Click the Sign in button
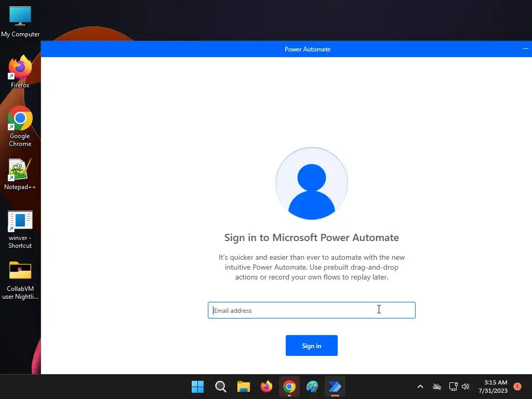The width and height of the screenshot is (532, 399). [312, 345]
